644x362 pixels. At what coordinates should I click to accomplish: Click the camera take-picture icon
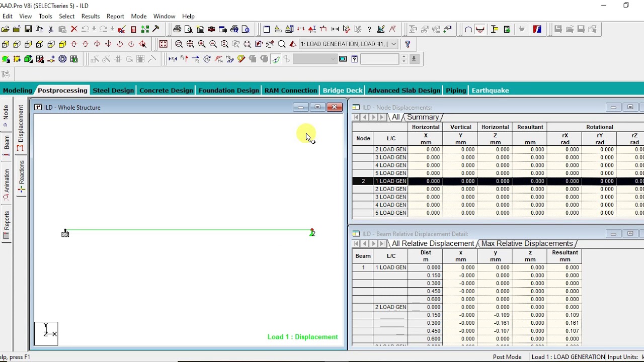[211, 29]
